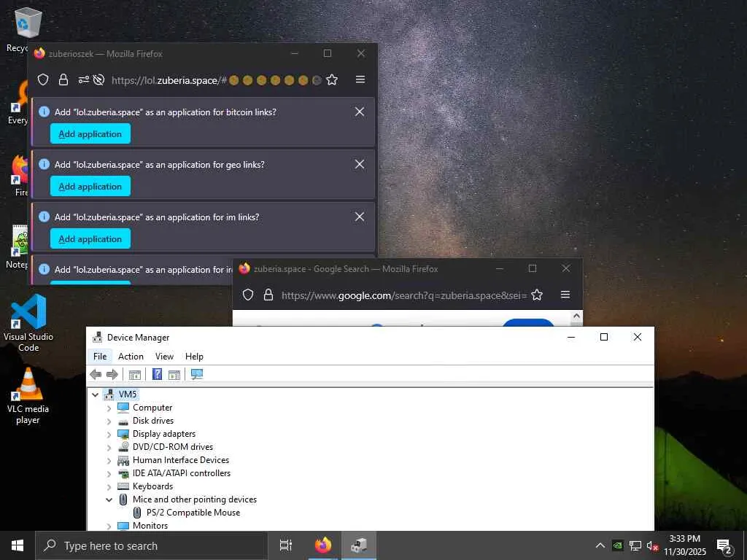Expand the Computer category
747x560 pixels.
coord(109,408)
